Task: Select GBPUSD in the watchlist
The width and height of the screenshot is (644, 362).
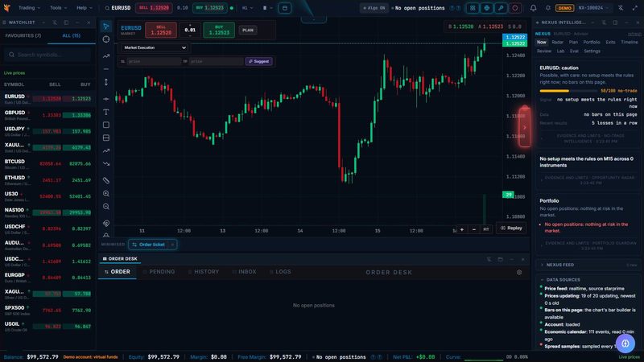Action: tap(47, 115)
